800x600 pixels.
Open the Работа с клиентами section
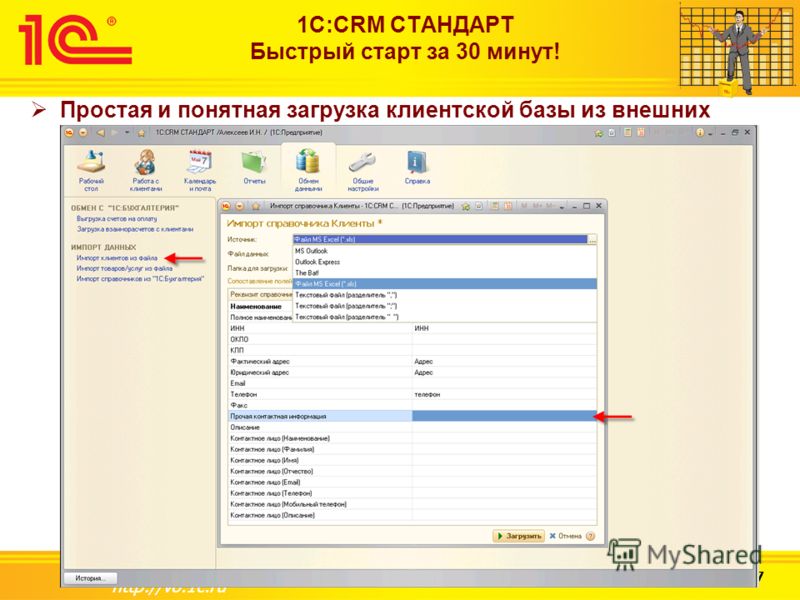(145, 171)
